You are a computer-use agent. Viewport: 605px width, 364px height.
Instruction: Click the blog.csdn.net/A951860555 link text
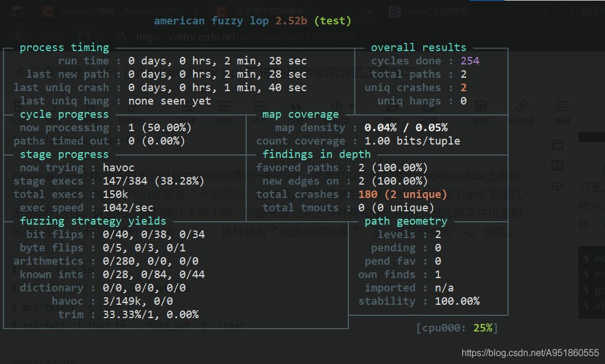tap(530, 352)
